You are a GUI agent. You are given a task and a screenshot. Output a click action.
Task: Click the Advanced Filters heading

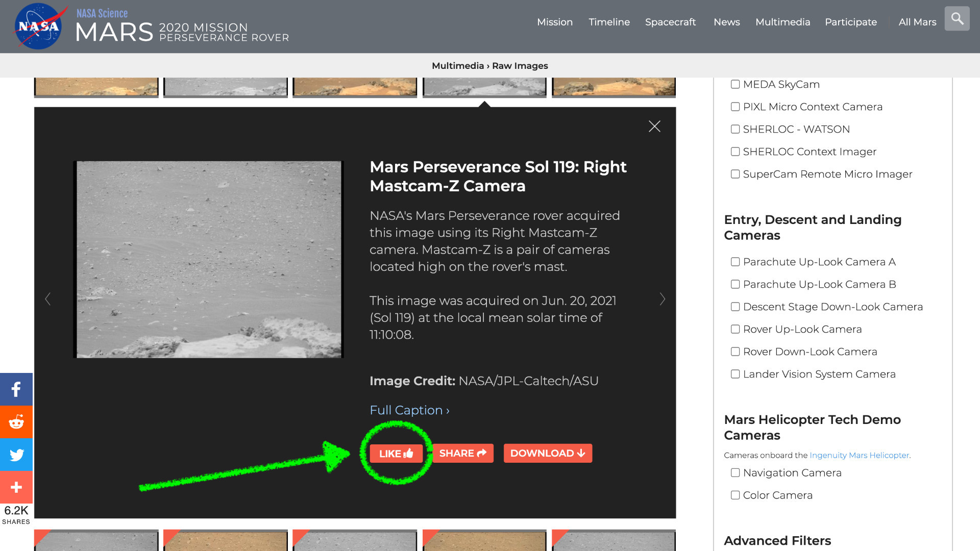pyautogui.click(x=777, y=541)
